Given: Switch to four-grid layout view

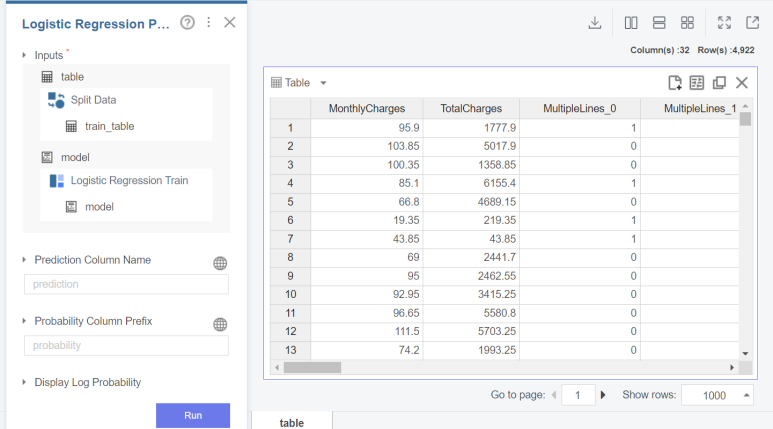Looking at the screenshot, I should pos(687,23).
